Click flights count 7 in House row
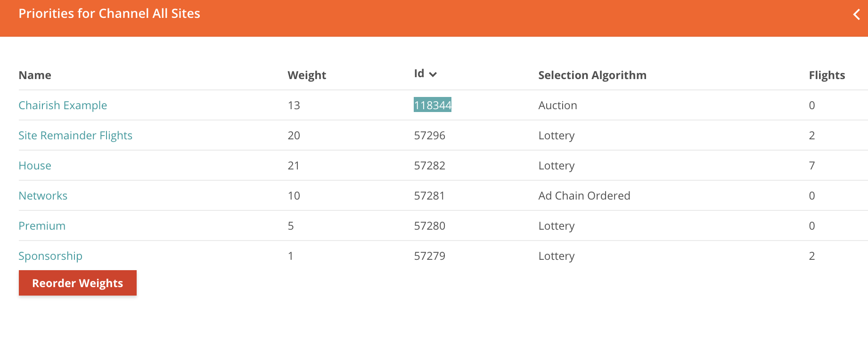868x353 pixels. [x=812, y=166]
